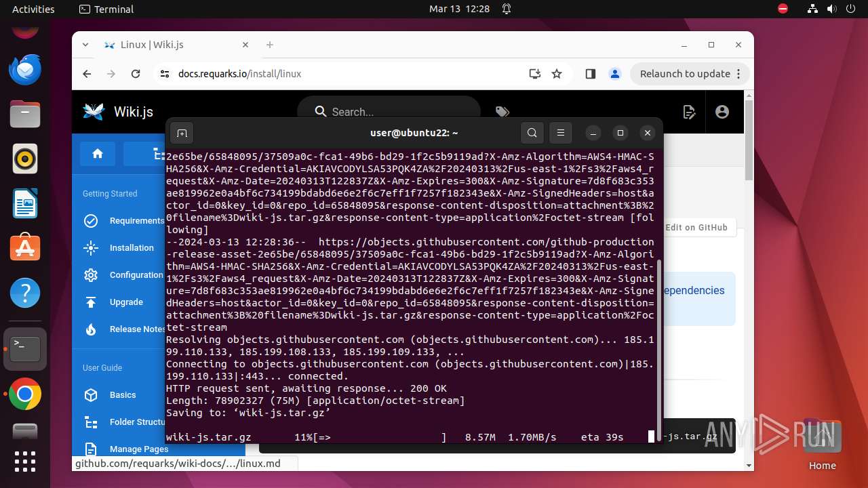Open page actions icon in Wiki.js header
This screenshot has width=868, height=488.
(x=690, y=112)
